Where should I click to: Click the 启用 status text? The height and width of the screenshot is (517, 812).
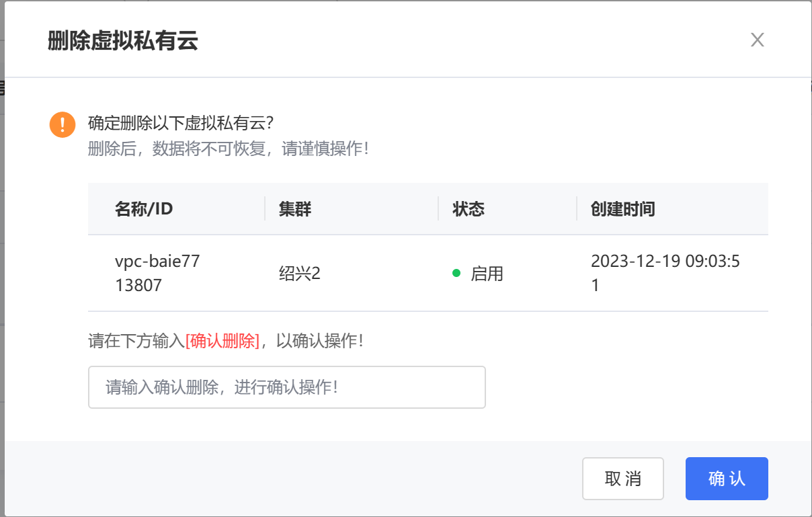click(x=487, y=274)
